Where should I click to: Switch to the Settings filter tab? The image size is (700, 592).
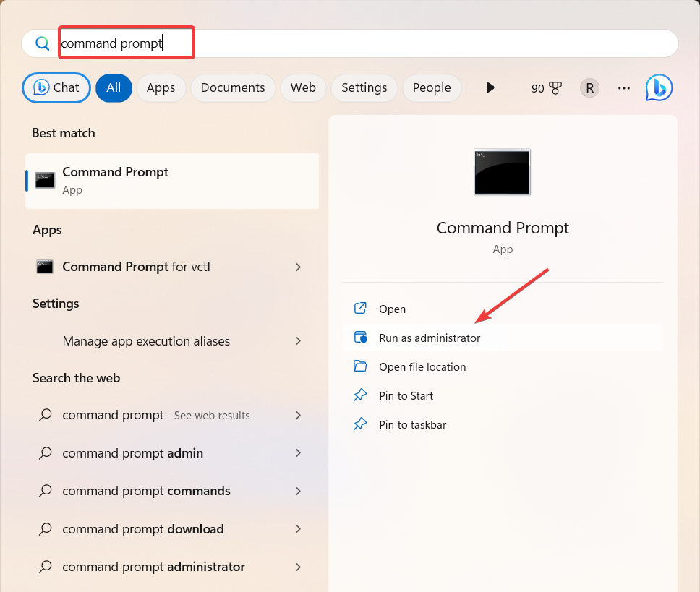pos(364,87)
